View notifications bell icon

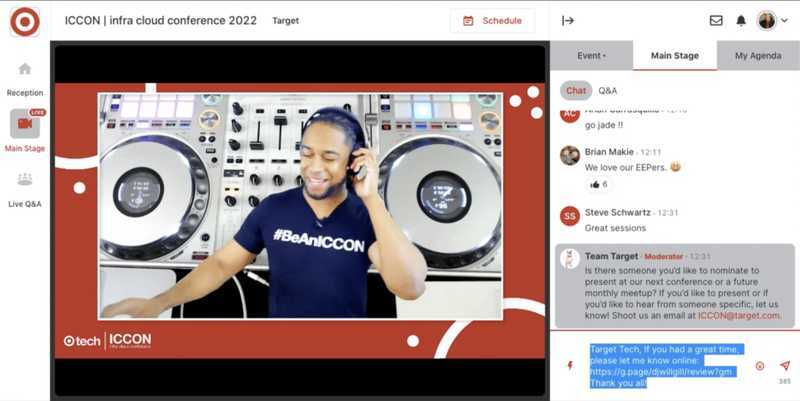[741, 20]
